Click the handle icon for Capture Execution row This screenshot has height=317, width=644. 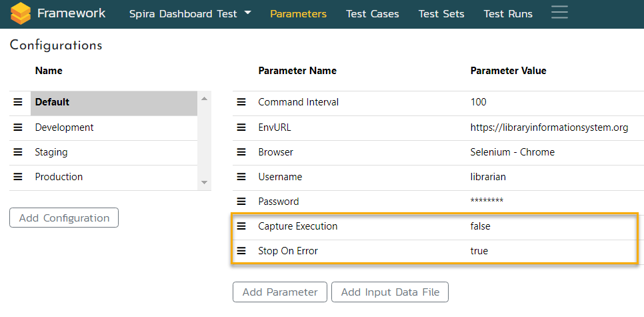pos(241,226)
